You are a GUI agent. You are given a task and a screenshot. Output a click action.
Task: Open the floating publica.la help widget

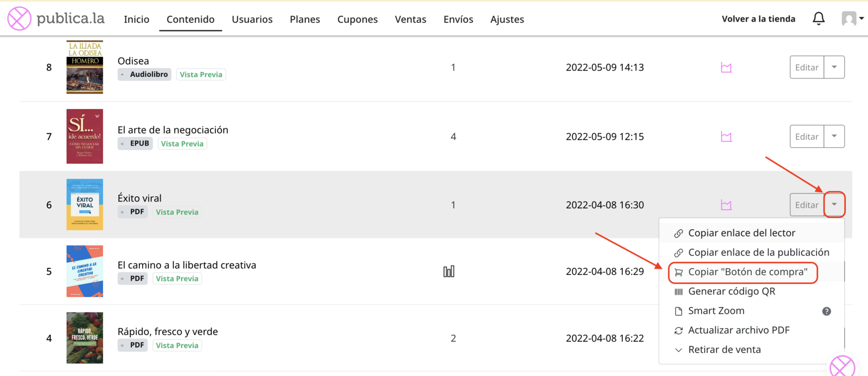[x=843, y=366]
